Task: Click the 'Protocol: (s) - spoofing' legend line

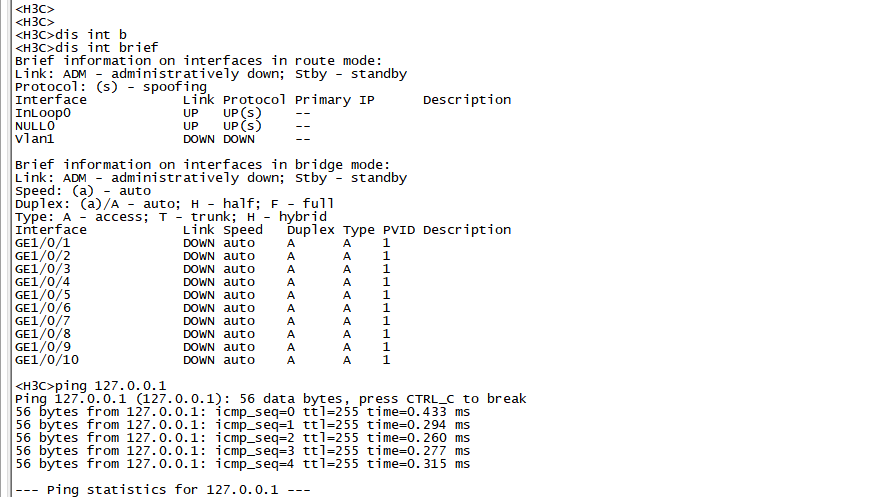Action: pos(111,87)
